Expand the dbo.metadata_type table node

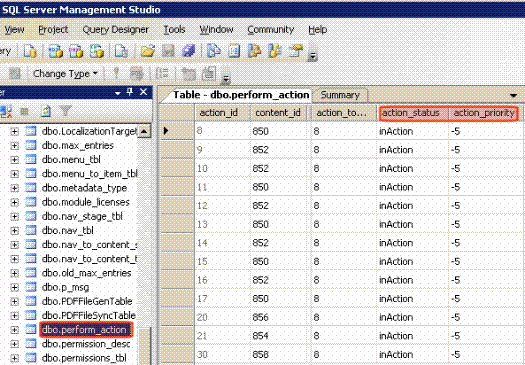14,188
